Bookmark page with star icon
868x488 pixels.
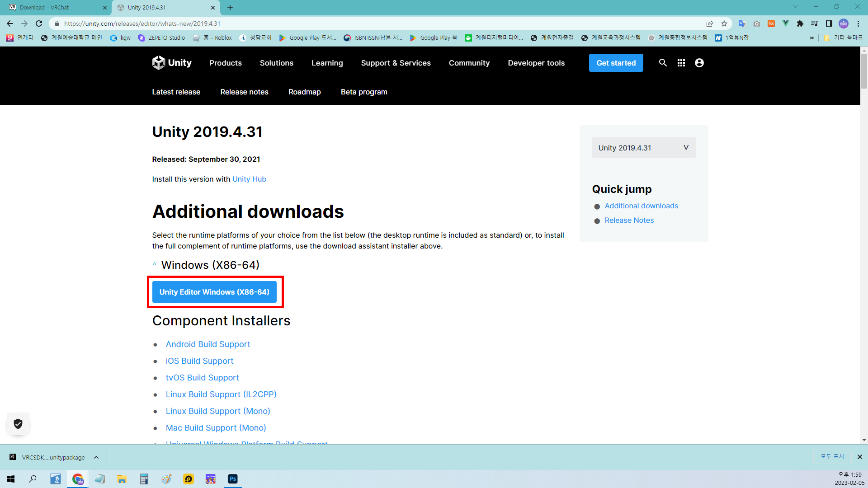[724, 23]
